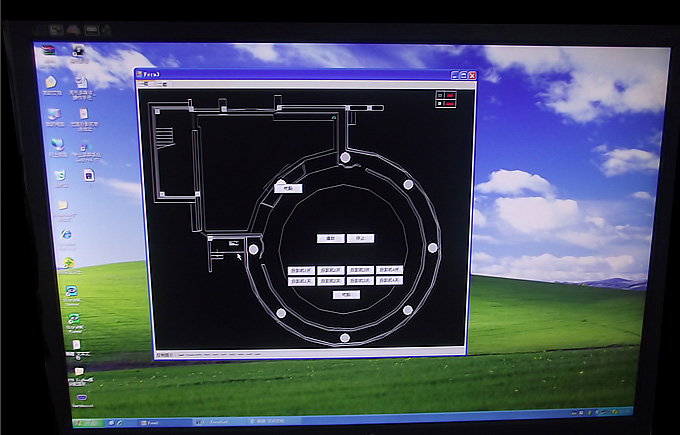The height and width of the screenshot is (435, 680).
Task: Click the first 'close' button in the lower row
Action: tap(301, 281)
